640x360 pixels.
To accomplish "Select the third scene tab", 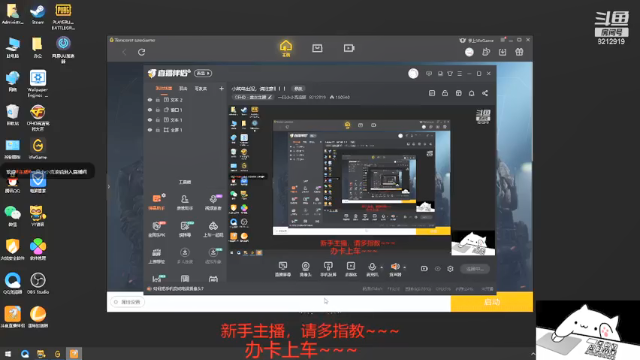I will point(201,88).
